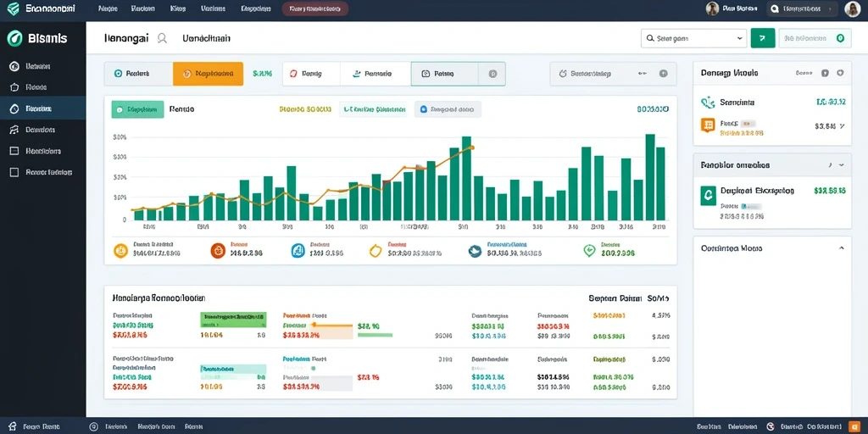868x434 pixels.
Task: Click the red-orange round icon below the chart
Action: pos(218,251)
